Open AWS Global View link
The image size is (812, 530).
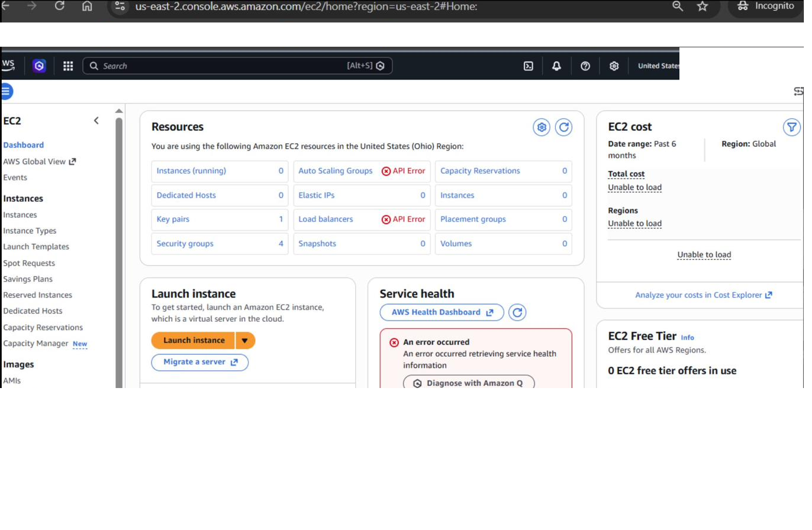click(40, 161)
